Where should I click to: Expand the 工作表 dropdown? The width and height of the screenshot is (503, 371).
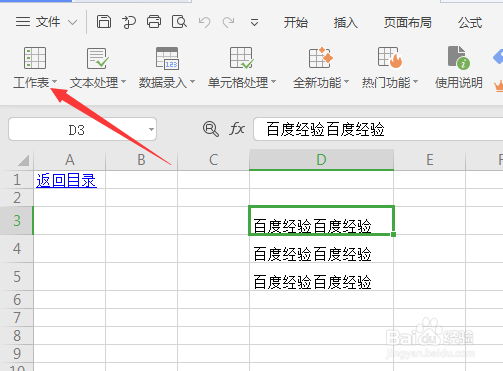pyautogui.click(x=54, y=81)
